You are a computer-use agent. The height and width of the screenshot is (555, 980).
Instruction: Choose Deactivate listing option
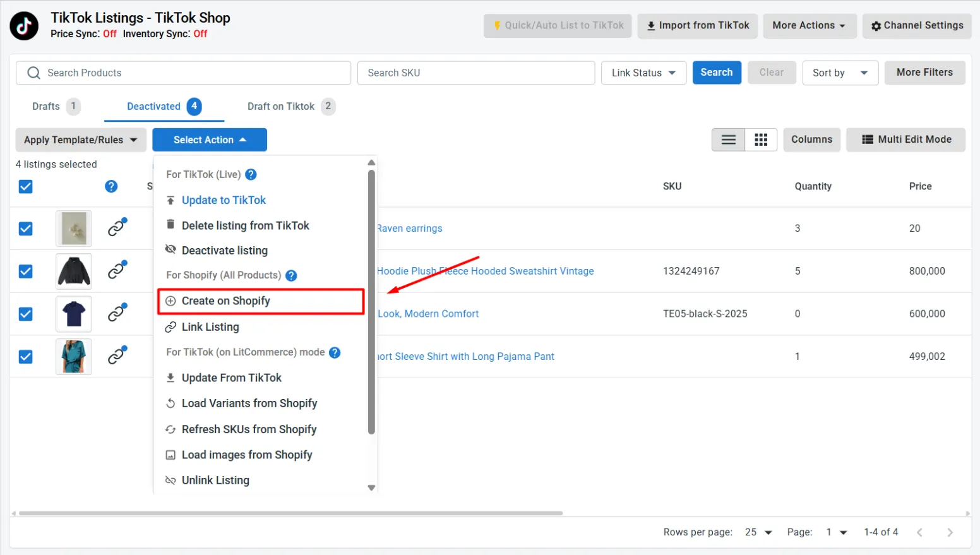224,251
